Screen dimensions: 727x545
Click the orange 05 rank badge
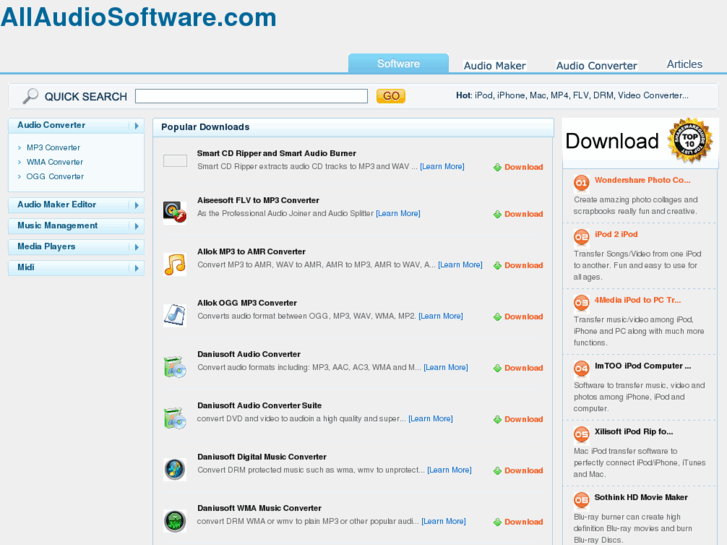[581, 434]
